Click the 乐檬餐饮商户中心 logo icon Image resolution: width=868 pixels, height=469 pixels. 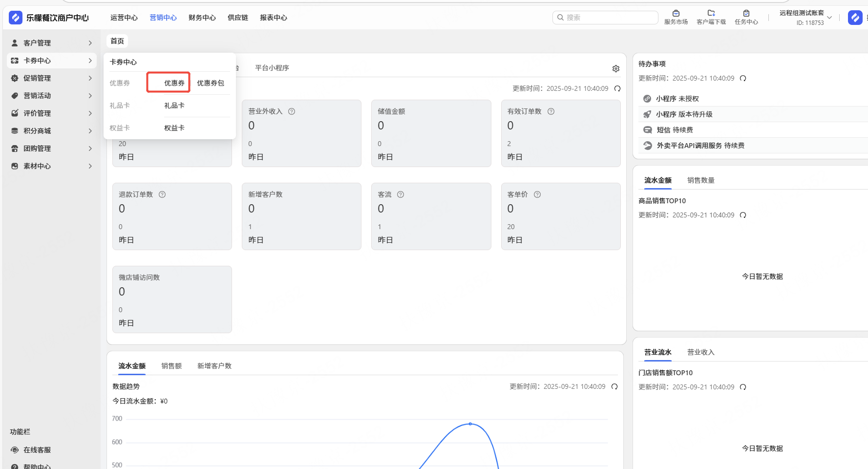point(16,18)
